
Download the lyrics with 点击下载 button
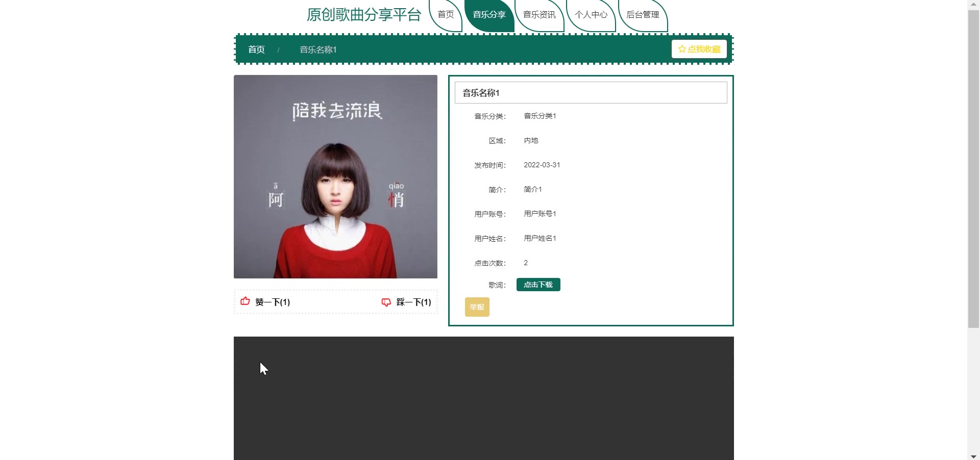(538, 285)
